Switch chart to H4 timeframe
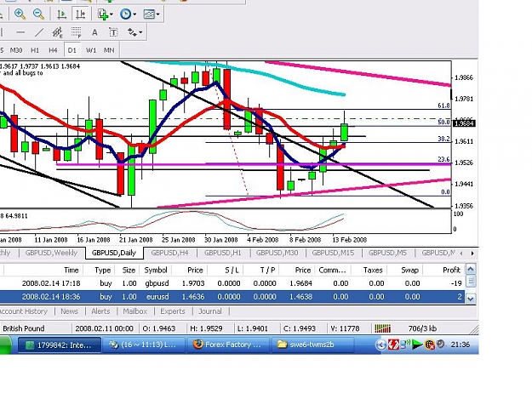 coord(53,50)
